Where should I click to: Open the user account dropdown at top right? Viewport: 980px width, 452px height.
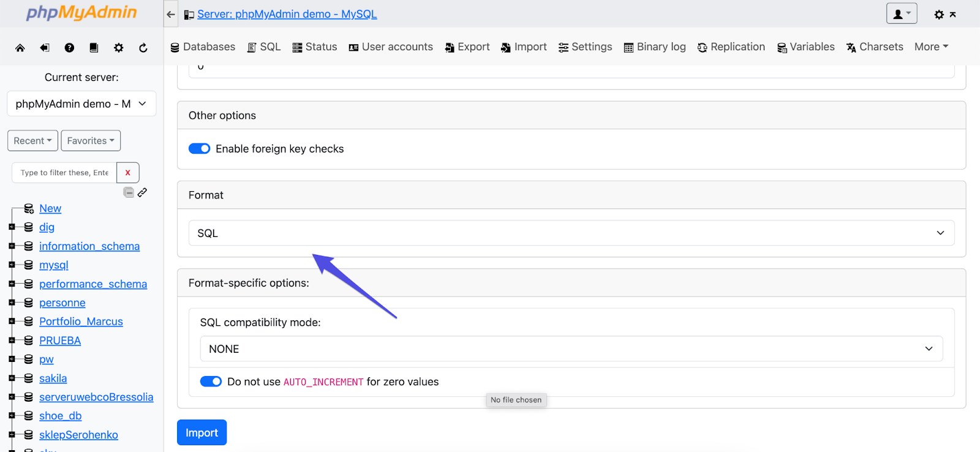tap(902, 13)
